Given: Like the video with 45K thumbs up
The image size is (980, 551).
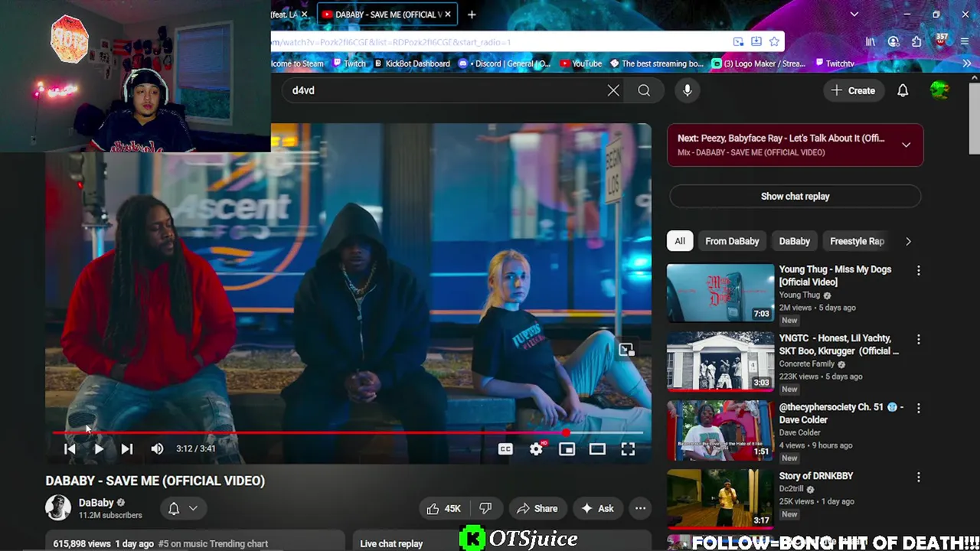Looking at the screenshot, I should [443, 508].
